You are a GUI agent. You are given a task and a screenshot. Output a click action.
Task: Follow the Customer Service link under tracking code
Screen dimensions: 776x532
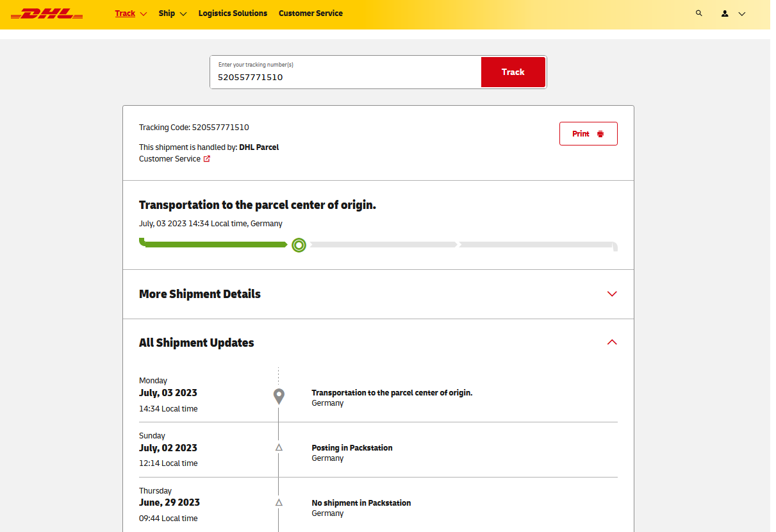point(170,159)
